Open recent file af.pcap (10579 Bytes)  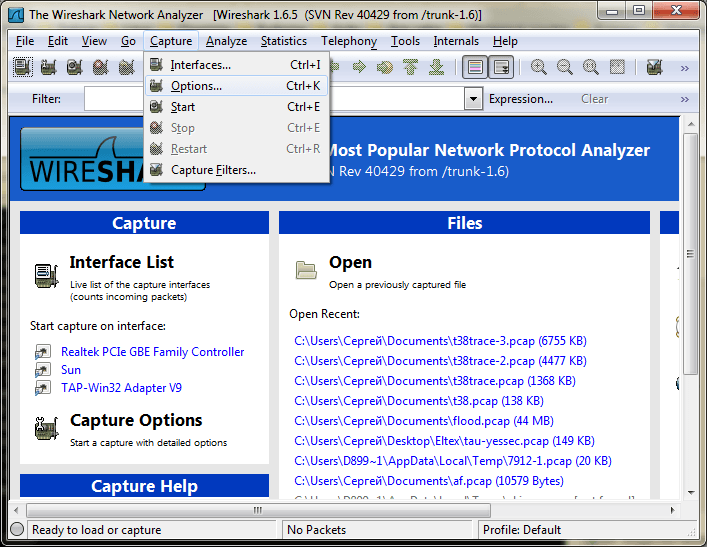click(x=429, y=481)
